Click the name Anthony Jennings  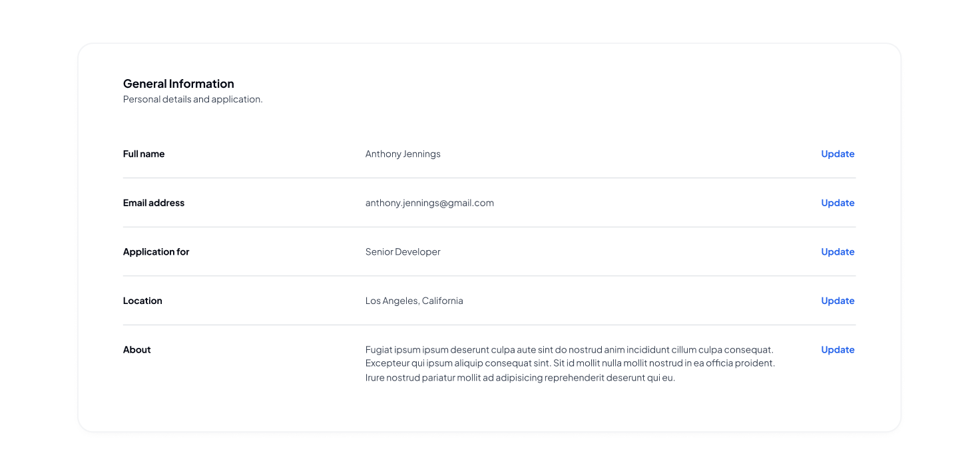[403, 154]
